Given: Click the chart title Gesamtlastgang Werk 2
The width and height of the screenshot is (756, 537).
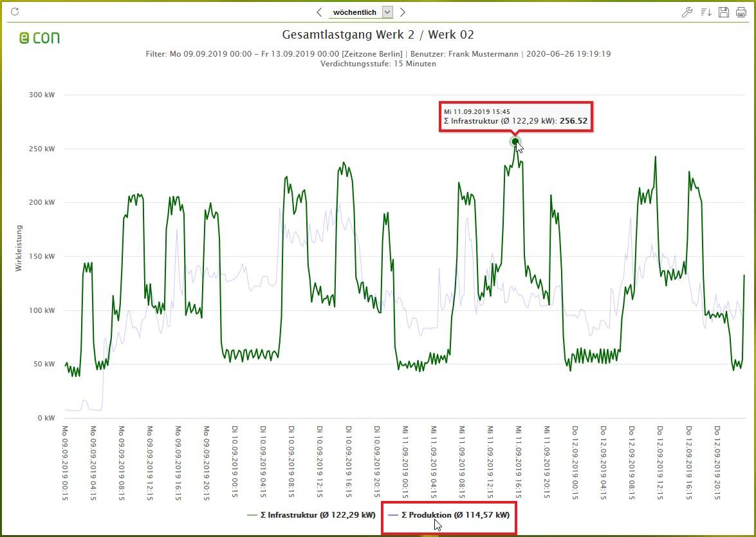Looking at the screenshot, I should click(x=378, y=35).
